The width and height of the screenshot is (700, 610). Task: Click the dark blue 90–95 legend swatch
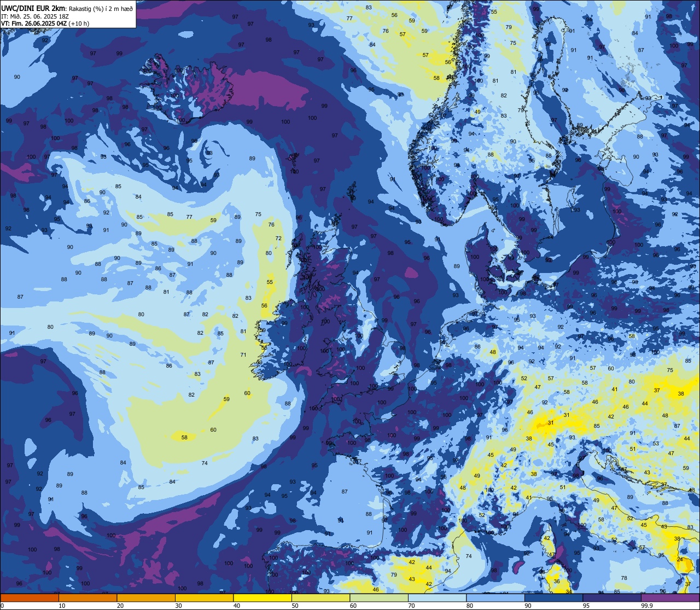553,597
